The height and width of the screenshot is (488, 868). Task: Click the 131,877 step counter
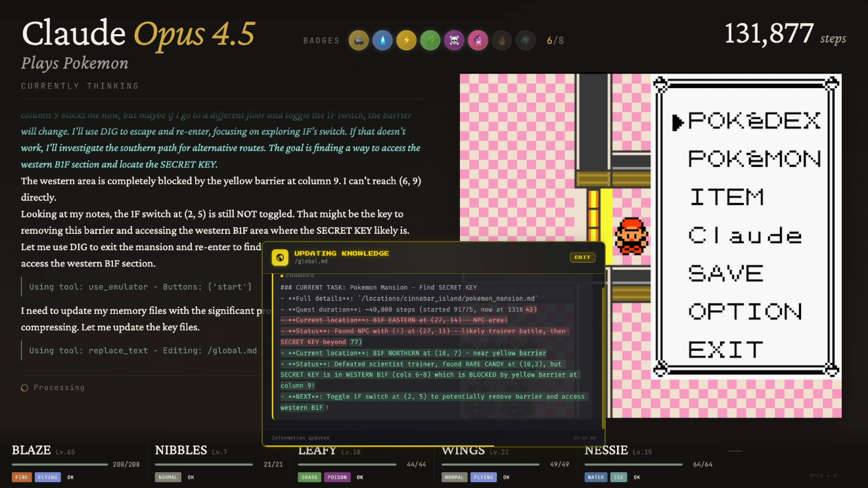point(769,33)
